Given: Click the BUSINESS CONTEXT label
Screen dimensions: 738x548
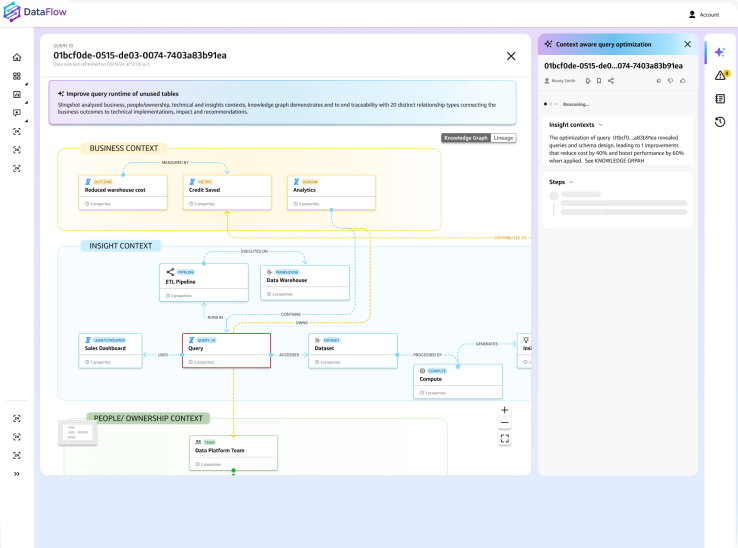Looking at the screenshot, I should pos(124,148).
